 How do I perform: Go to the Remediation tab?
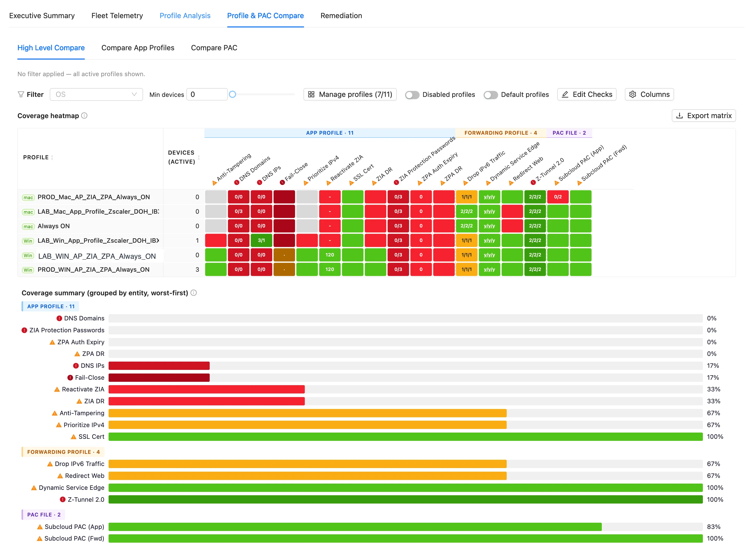[341, 16]
